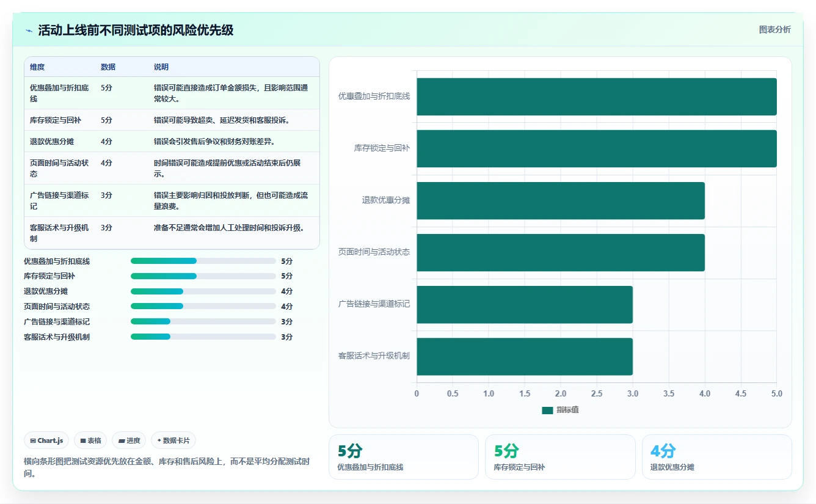Click the chart y-axis label 退款优惠分摊
This screenshot has height=504, width=816.
385,200
